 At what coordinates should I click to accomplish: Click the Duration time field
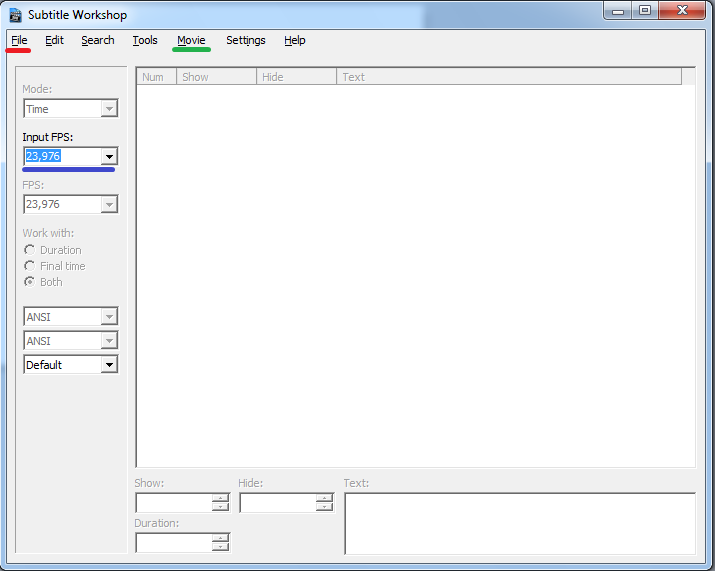coord(173,543)
